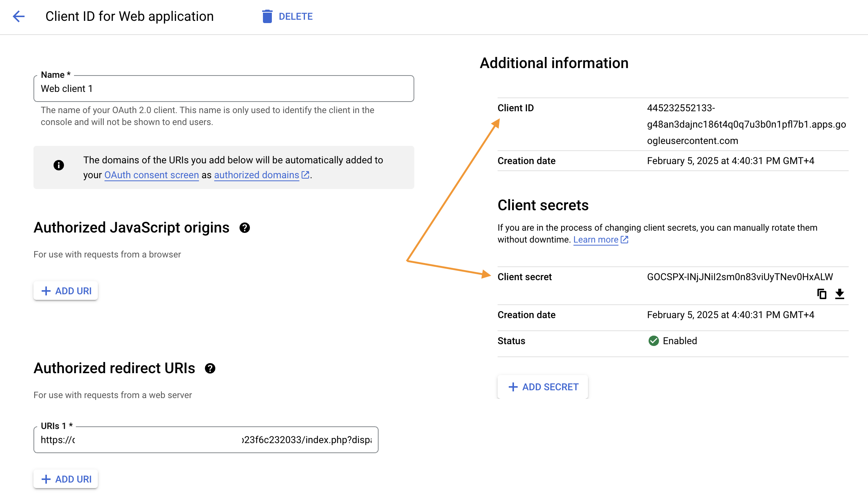This screenshot has width=868, height=503.
Task: Click the green Enabled status checkmark
Action: (x=653, y=341)
